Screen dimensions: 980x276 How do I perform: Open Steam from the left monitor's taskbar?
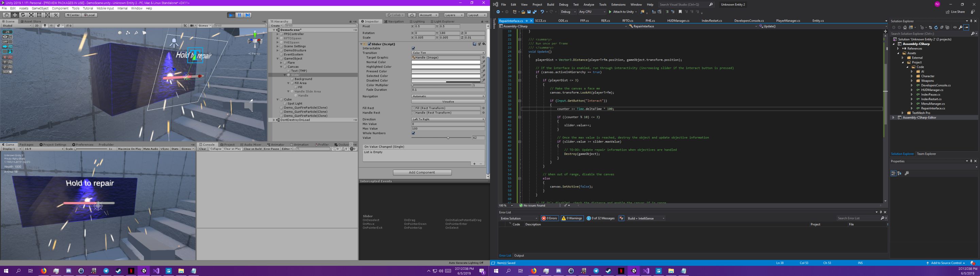click(118, 271)
